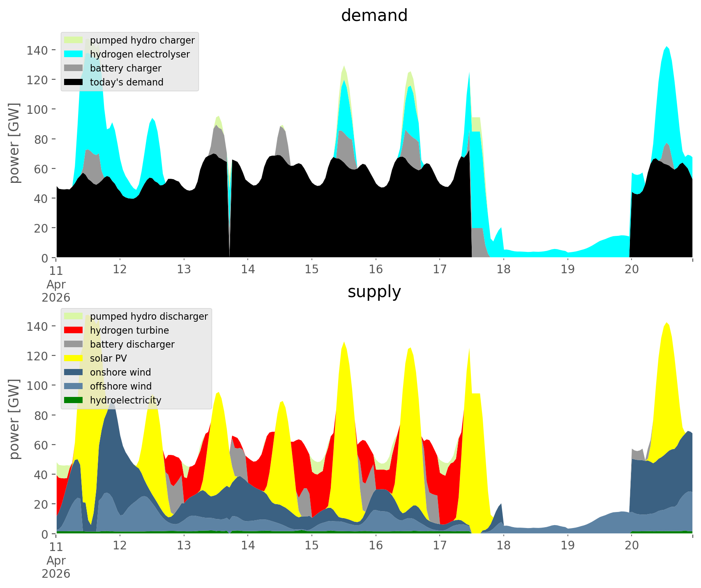Click the red hydrogen turbine legend swatch

[74, 330]
